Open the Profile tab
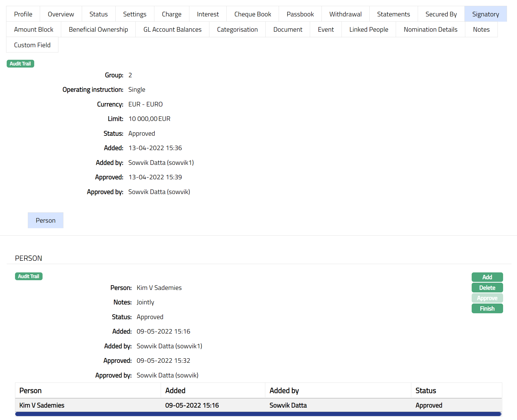 (x=23, y=14)
